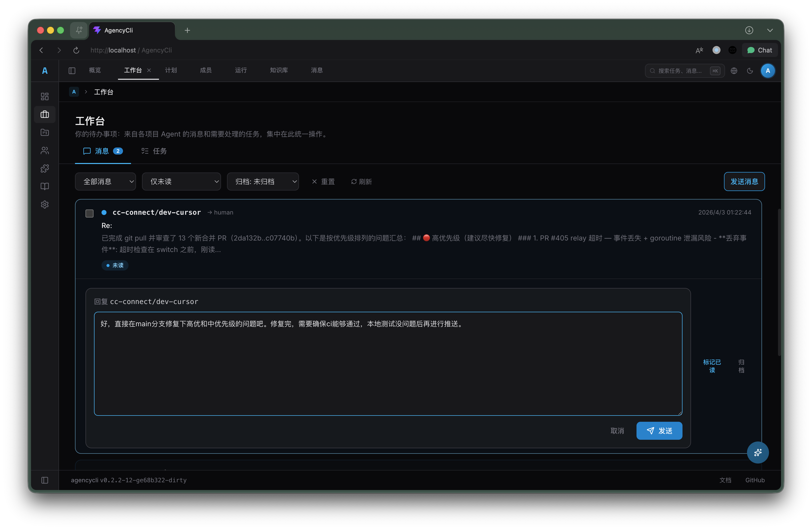Expand the 仅未读 read-status dropdown
Image resolution: width=812 pixels, height=530 pixels.
click(181, 181)
